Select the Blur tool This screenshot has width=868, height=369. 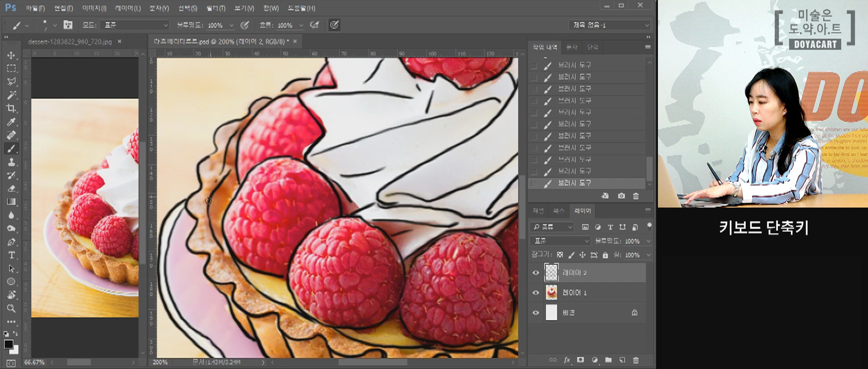pos(12,215)
